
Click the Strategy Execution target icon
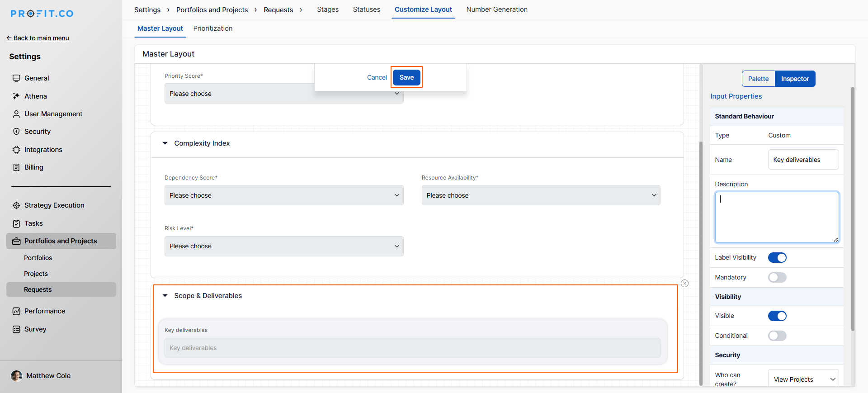coord(16,205)
